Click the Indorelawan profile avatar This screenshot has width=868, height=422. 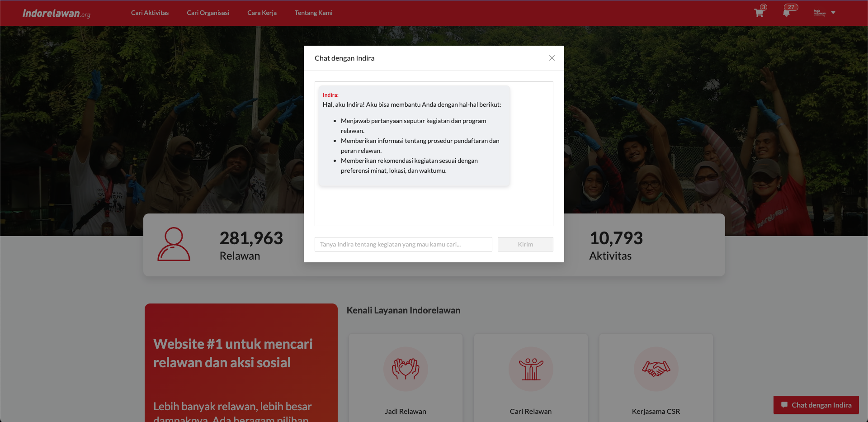[819, 13]
